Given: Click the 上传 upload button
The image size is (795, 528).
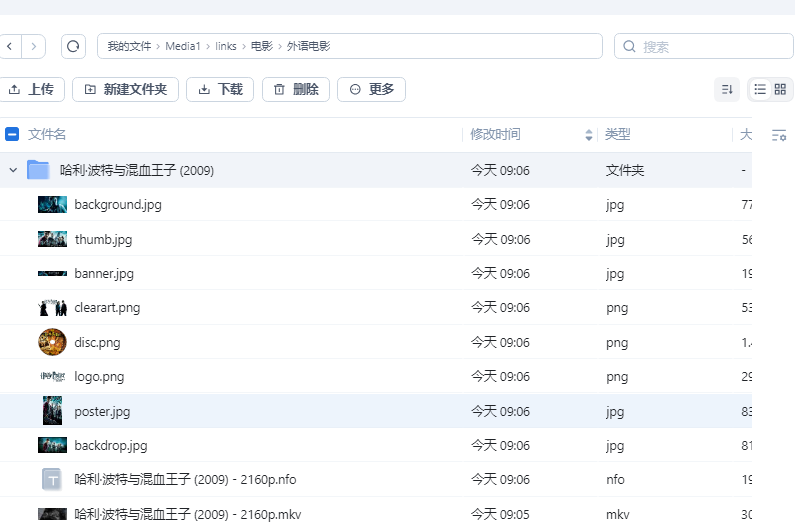Looking at the screenshot, I should click(31, 89).
